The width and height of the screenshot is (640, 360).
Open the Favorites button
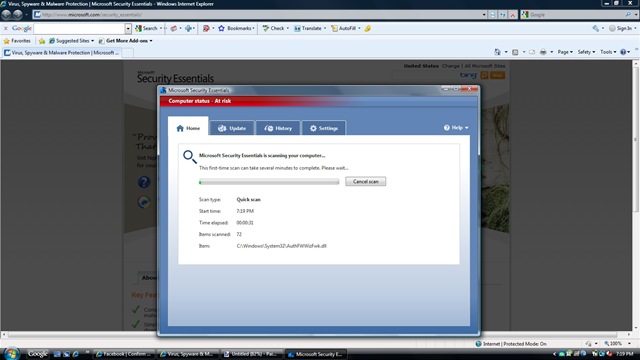pos(17,41)
